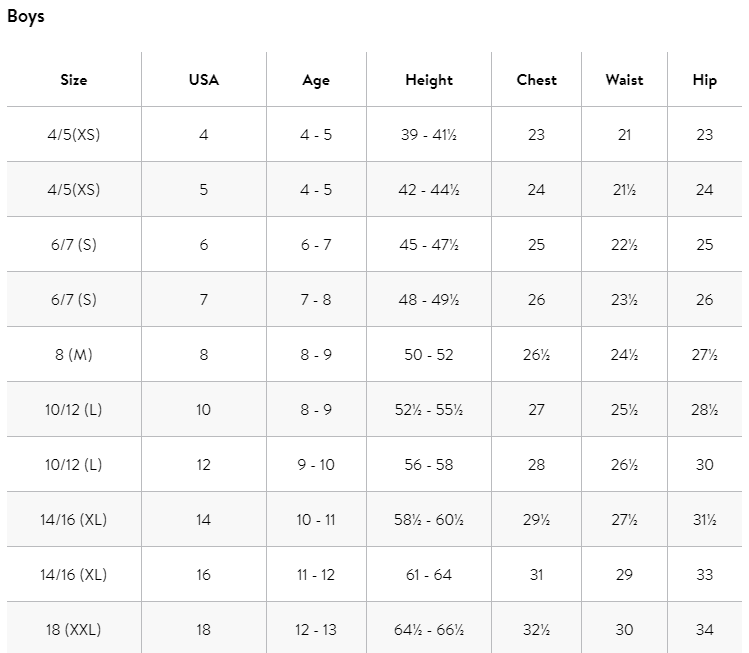Select the 10 - 11 age cell

coord(316,520)
